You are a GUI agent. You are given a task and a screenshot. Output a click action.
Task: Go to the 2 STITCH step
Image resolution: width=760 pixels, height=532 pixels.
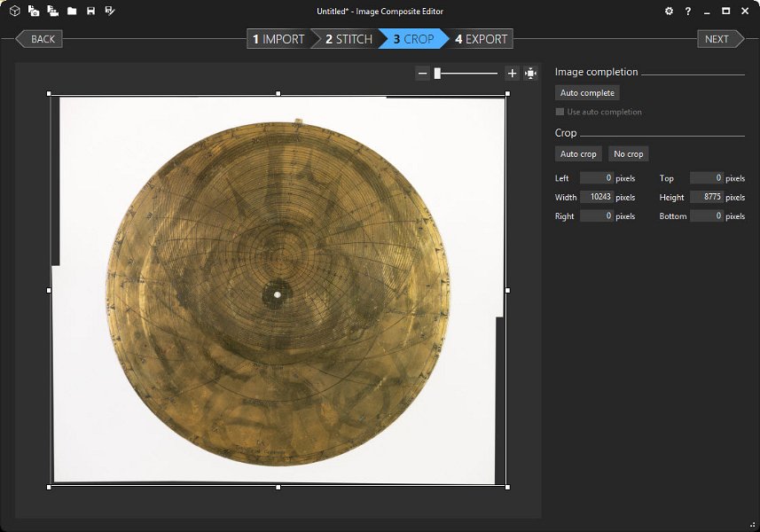click(348, 39)
